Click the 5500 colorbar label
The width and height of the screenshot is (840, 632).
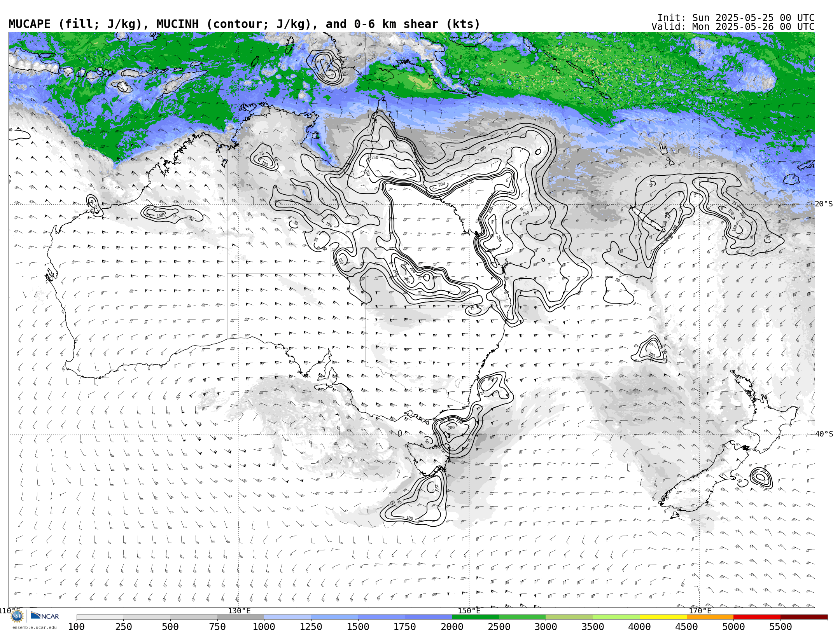[x=780, y=627]
